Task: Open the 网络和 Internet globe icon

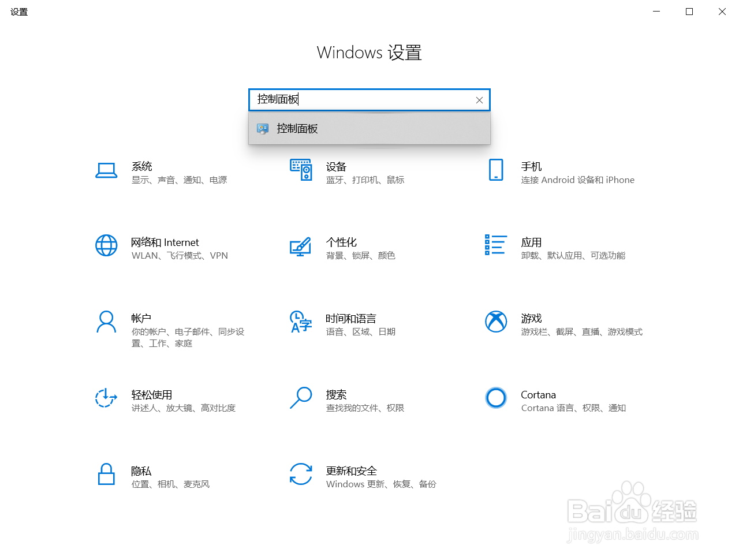Action: click(106, 245)
